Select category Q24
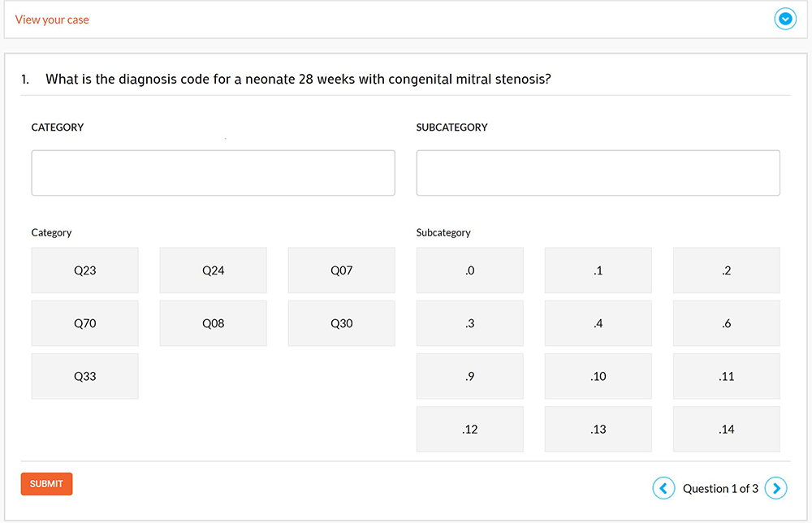The width and height of the screenshot is (812, 523). pyautogui.click(x=213, y=270)
